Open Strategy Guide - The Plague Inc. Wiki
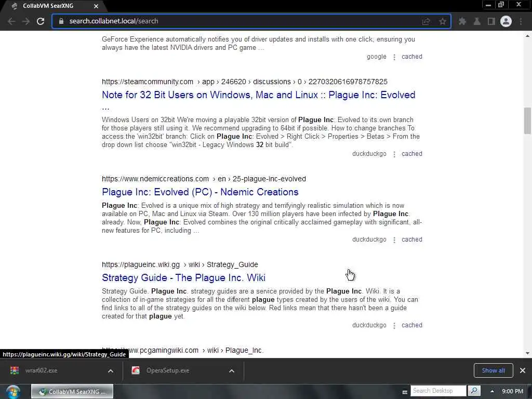The height and width of the screenshot is (399, 532). click(x=183, y=278)
